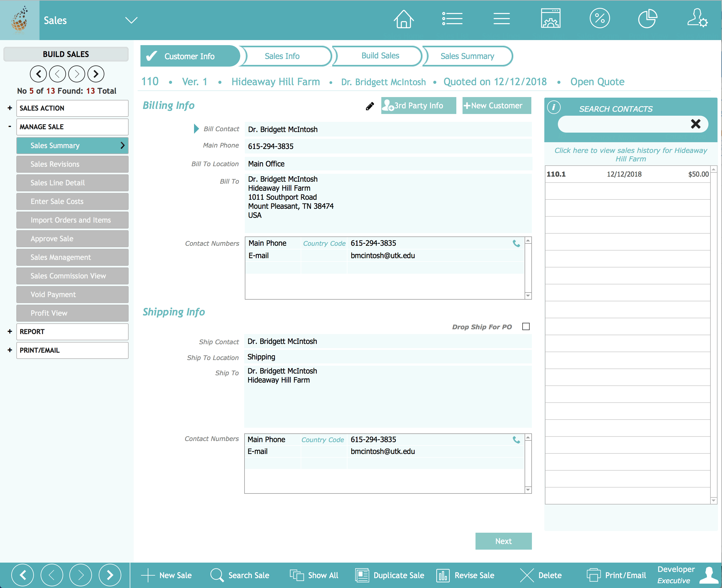Click the Bill Contact disclosure triangle
This screenshot has height=588, width=722.
pos(196,129)
